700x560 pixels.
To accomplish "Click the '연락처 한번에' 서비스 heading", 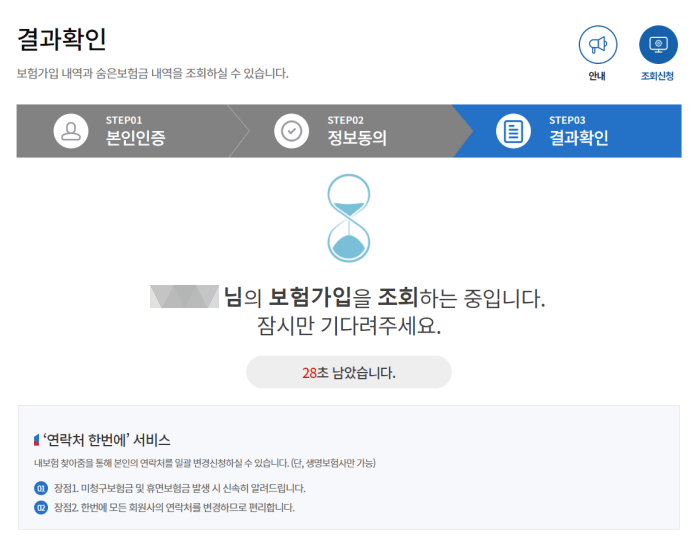I will [106, 440].
